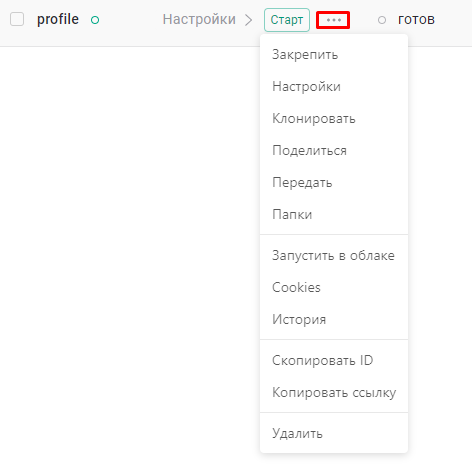Select Запустить в облаке option
The height and width of the screenshot is (465, 472).
334,256
